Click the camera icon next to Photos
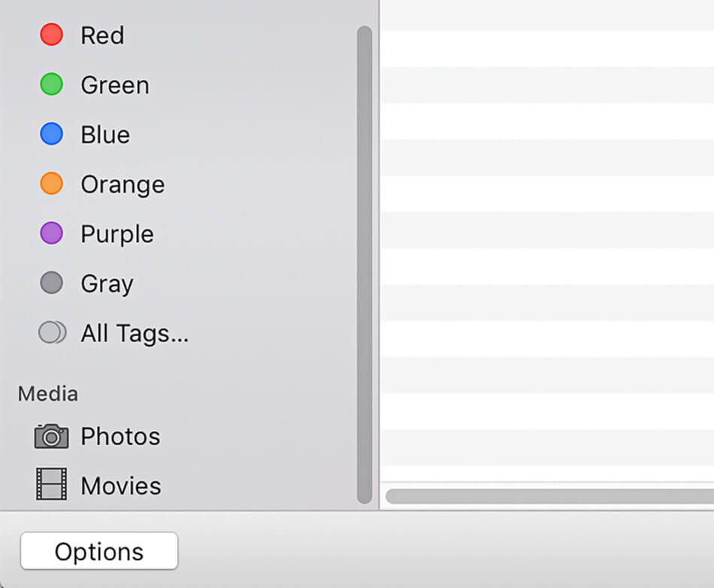 point(51,436)
